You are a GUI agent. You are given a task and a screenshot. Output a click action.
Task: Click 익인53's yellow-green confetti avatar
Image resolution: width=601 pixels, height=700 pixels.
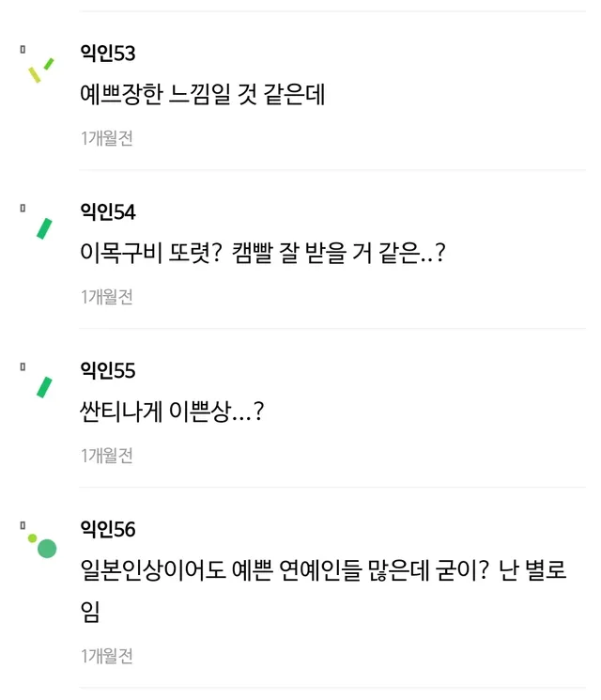(x=41, y=70)
